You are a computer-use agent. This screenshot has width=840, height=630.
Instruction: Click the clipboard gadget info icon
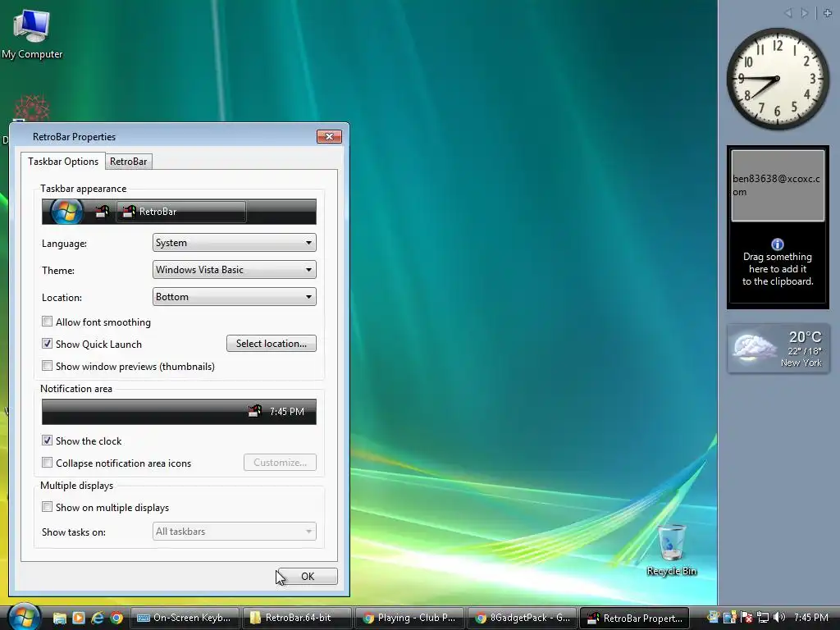[778, 244]
